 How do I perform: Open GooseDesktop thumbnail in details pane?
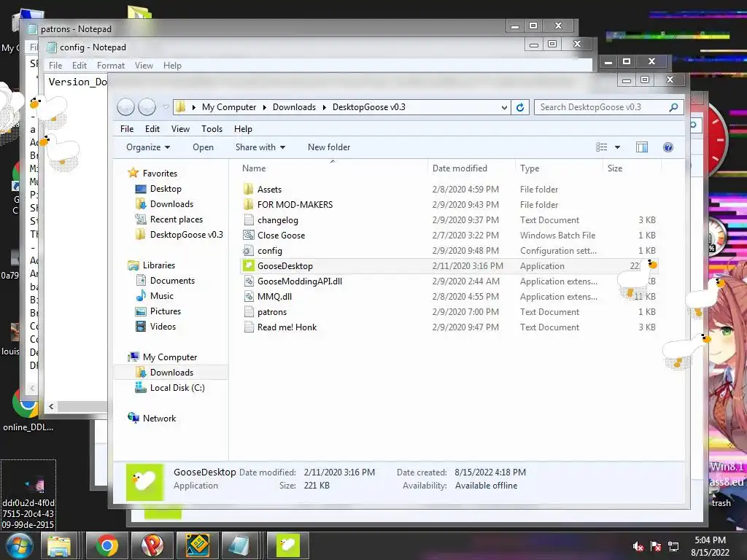coord(144,482)
